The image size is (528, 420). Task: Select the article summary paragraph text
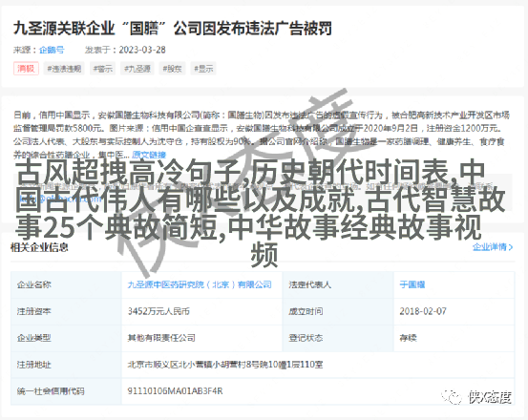262,135
